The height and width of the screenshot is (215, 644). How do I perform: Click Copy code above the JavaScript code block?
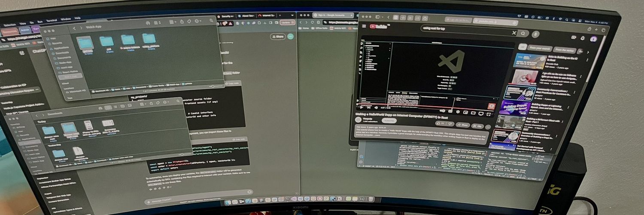(238, 139)
